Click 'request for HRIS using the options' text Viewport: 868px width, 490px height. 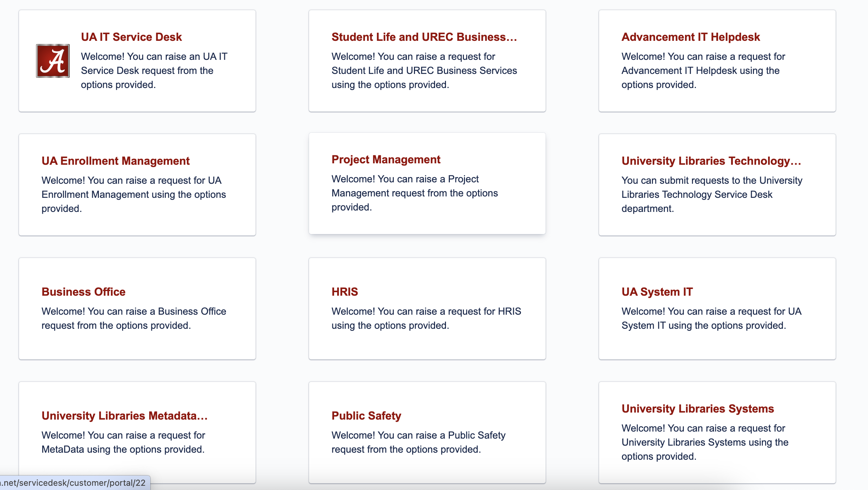click(426, 319)
